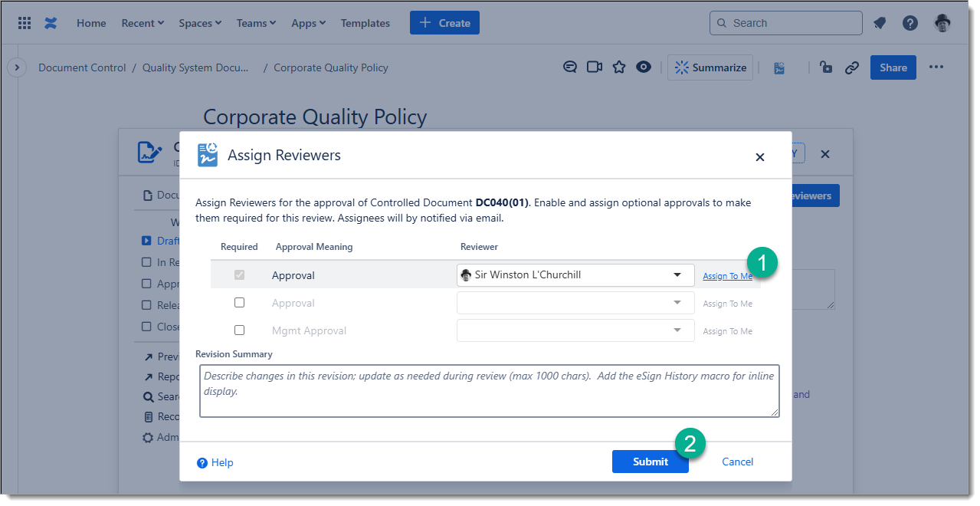The image size is (980, 506).
Task: Toggle the watch page eye icon
Action: pyautogui.click(x=644, y=67)
